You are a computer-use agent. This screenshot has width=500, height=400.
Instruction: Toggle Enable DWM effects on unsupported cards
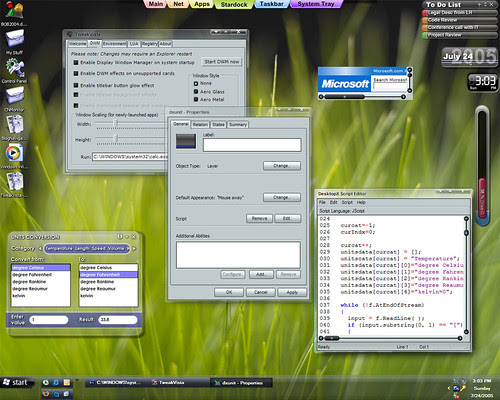pos(76,73)
